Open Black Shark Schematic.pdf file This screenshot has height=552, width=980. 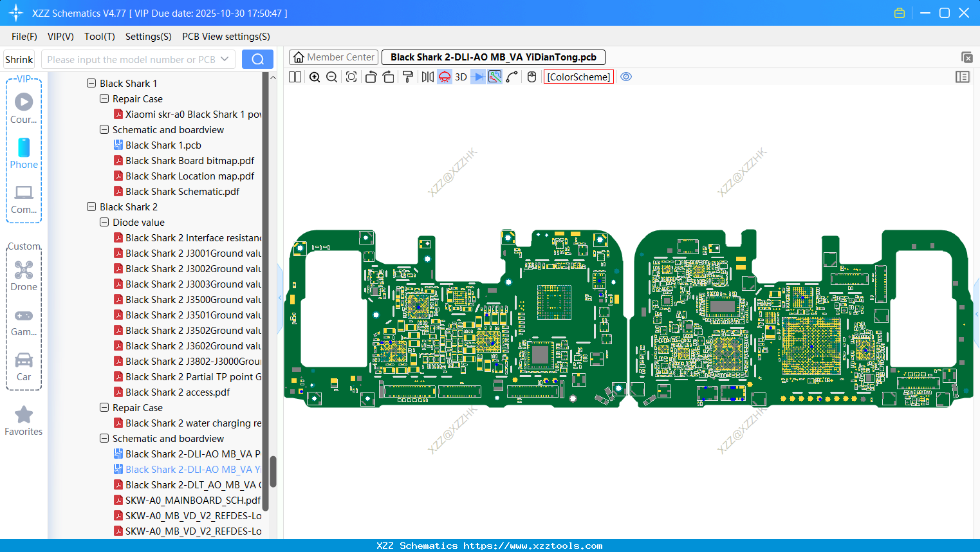tap(182, 192)
